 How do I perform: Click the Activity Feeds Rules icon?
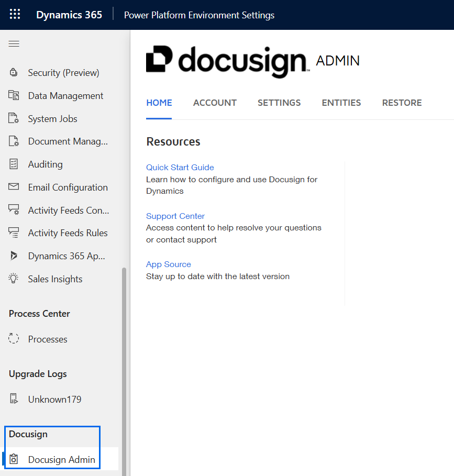tap(14, 233)
